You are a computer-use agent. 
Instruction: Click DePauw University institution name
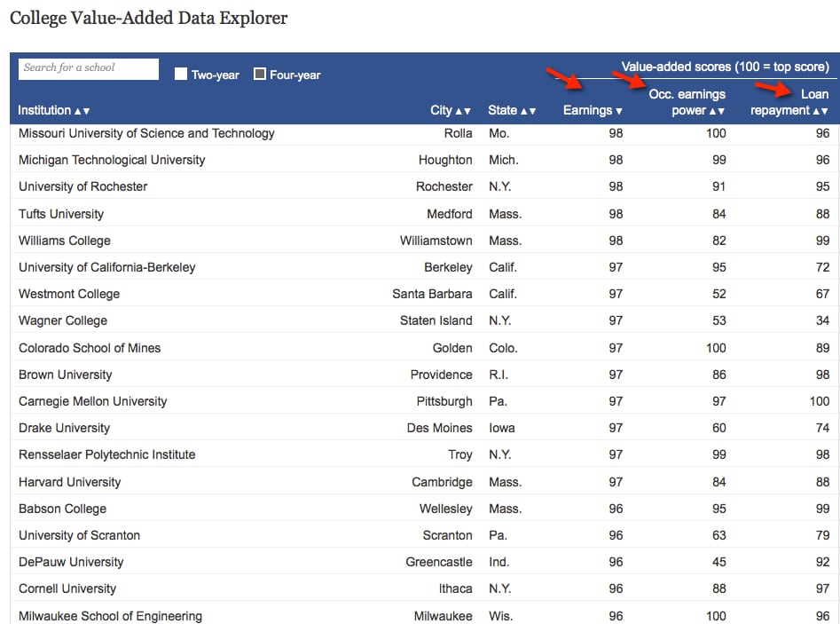coord(71,562)
